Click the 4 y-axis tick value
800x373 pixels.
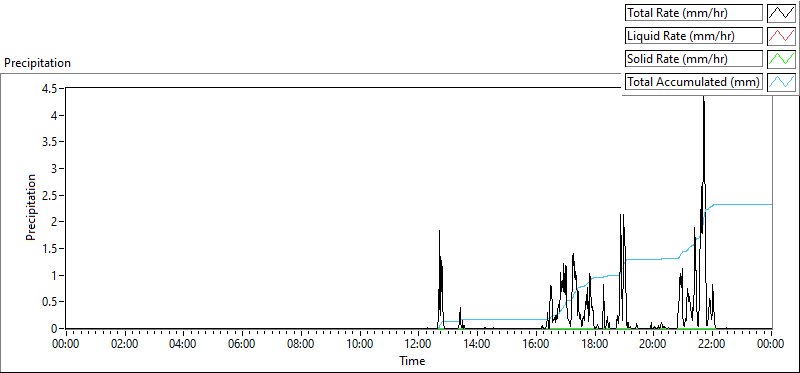(x=55, y=115)
